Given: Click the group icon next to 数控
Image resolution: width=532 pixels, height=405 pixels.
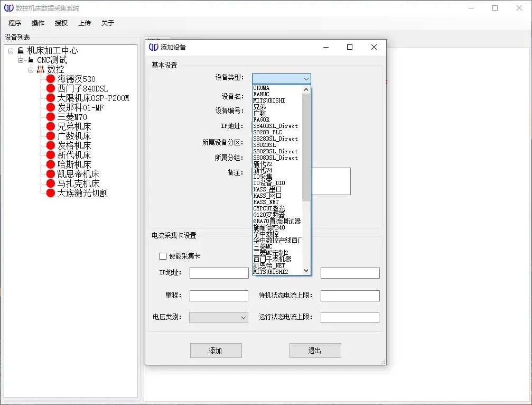Looking at the screenshot, I should coord(41,69).
